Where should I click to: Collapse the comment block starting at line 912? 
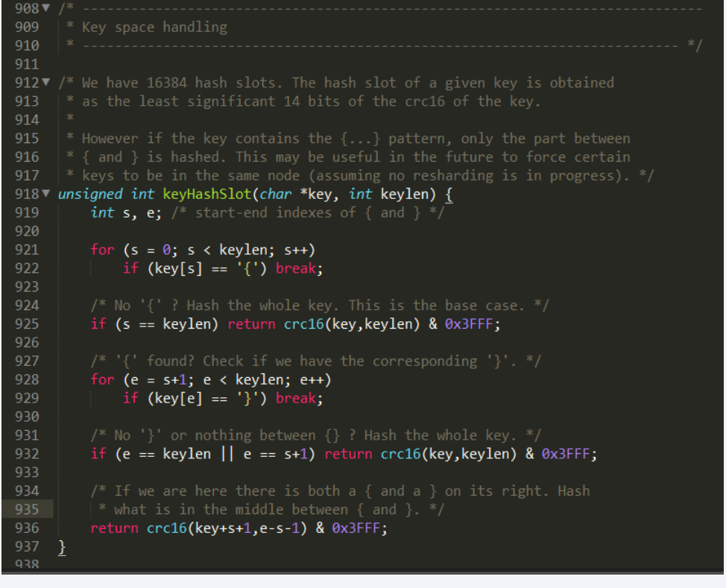48,83
